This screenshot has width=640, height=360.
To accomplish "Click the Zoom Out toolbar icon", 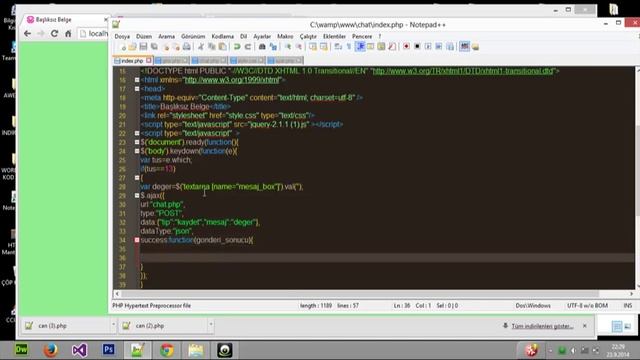I will tap(299, 47).
